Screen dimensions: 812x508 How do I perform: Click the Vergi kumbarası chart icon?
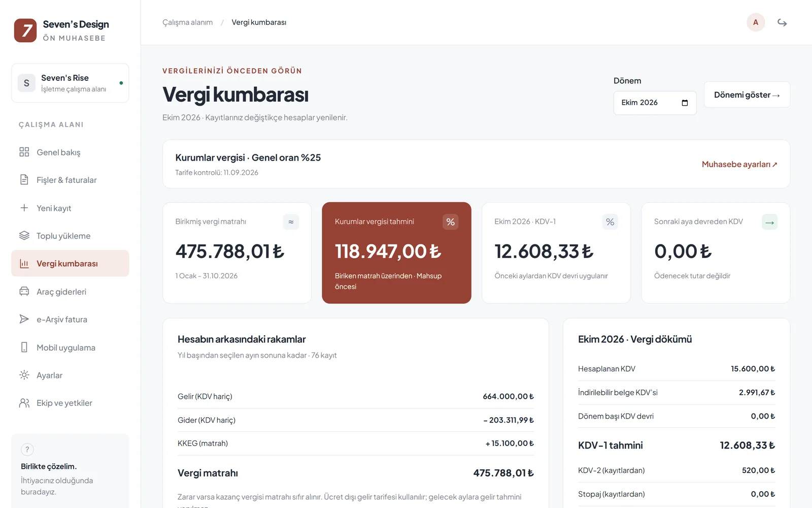[24, 263]
